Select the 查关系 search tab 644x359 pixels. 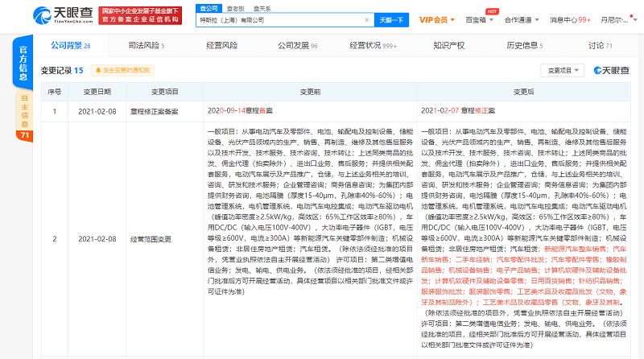coord(262,9)
